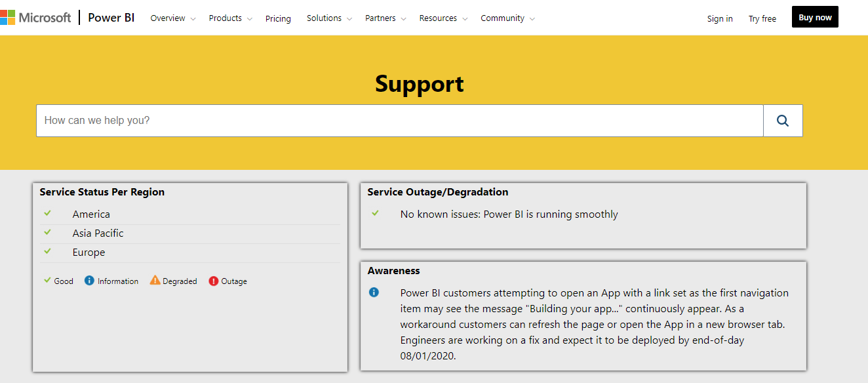This screenshot has height=383, width=868.
Task: Open the Partners menu
Action: (x=385, y=18)
